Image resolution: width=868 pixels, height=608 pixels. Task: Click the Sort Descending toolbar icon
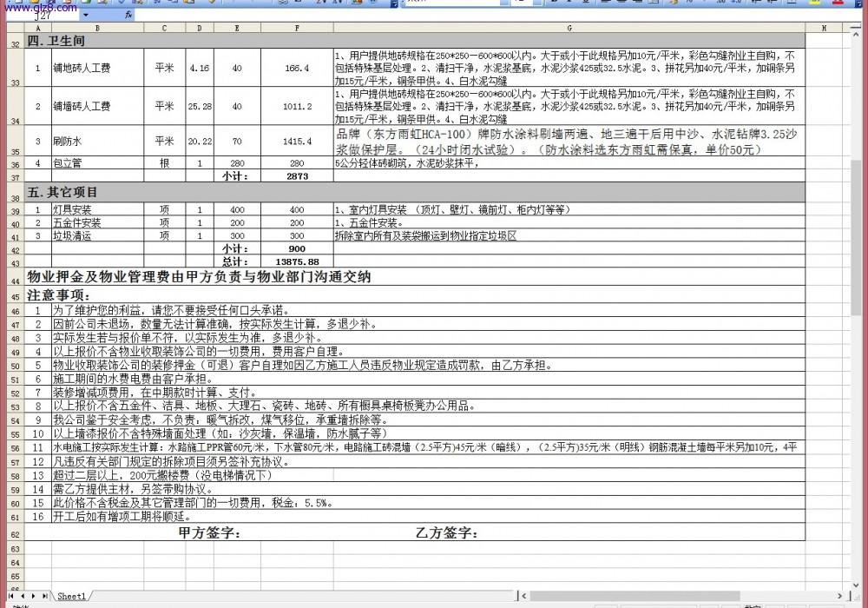coord(336,3)
